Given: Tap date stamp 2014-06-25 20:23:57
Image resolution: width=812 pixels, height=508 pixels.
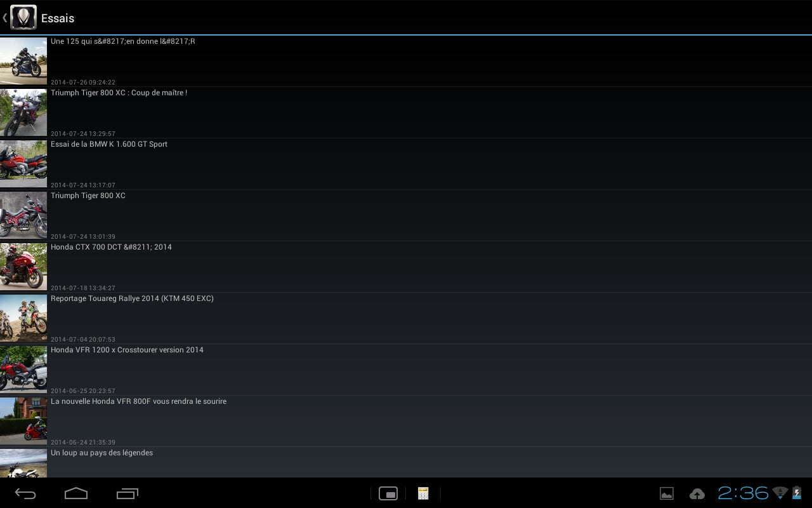Looking at the screenshot, I should click(x=83, y=391).
